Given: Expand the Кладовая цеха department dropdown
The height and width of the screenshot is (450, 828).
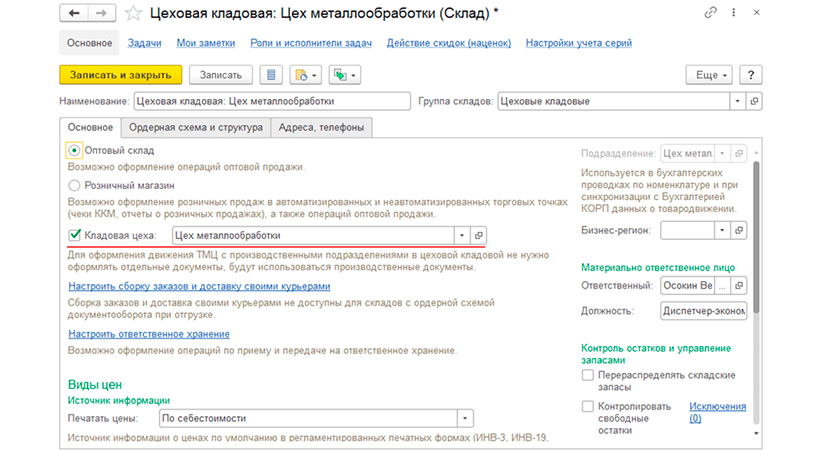Looking at the screenshot, I should point(462,235).
